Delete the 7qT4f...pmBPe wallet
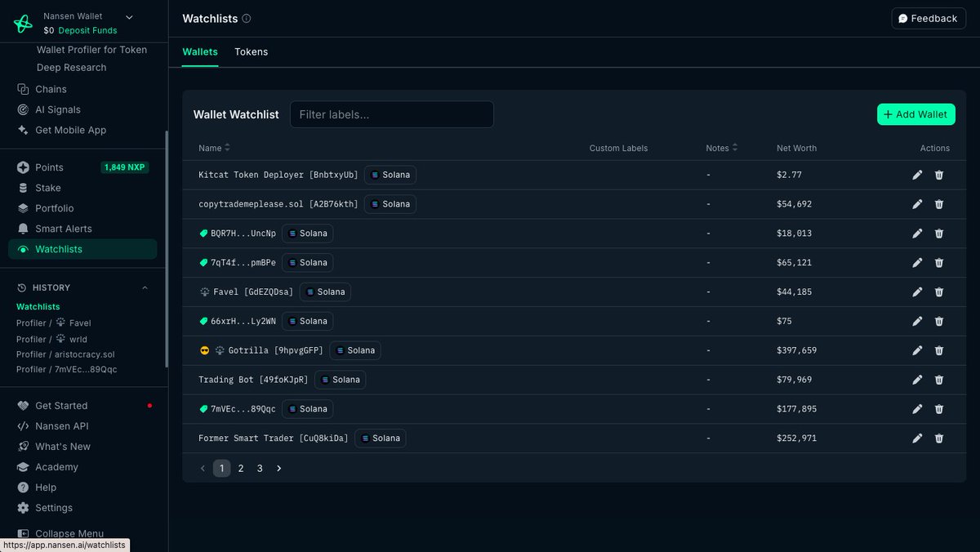 click(939, 263)
